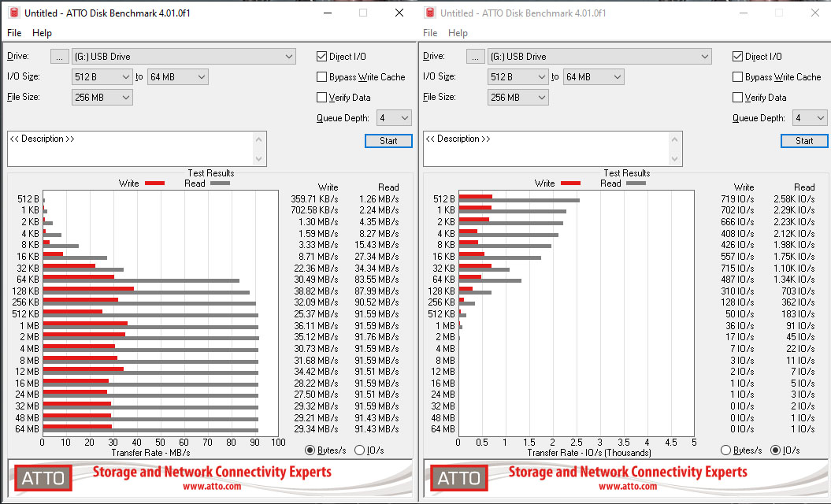Toggle Direct I/O checkbox in left window
Viewport: 831px width, 504px height.
point(321,56)
